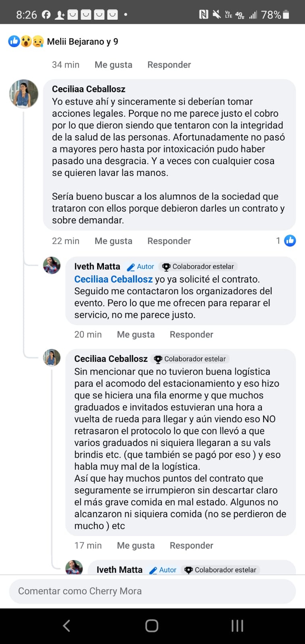The width and height of the screenshot is (305, 644).
Task: Tap Ceciliaa's Colaborador estelar badge on her reply
Action: pyautogui.click(x=190, y=359)
